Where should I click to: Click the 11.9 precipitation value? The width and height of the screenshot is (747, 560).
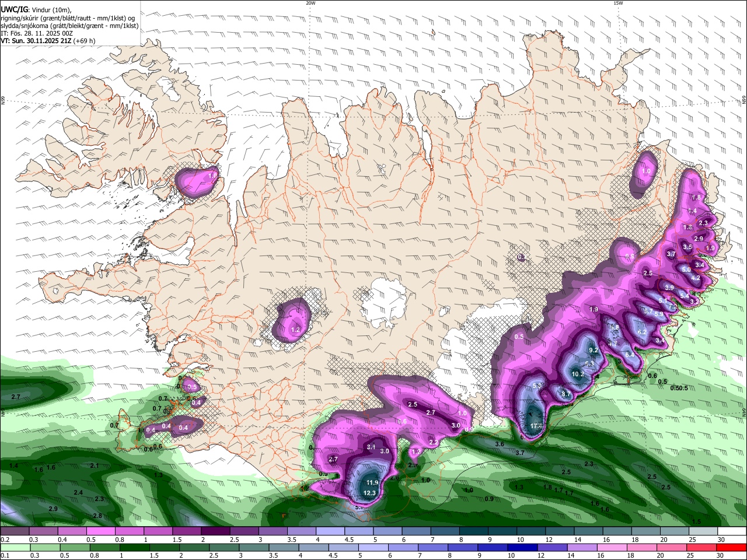tap(372, 483)
